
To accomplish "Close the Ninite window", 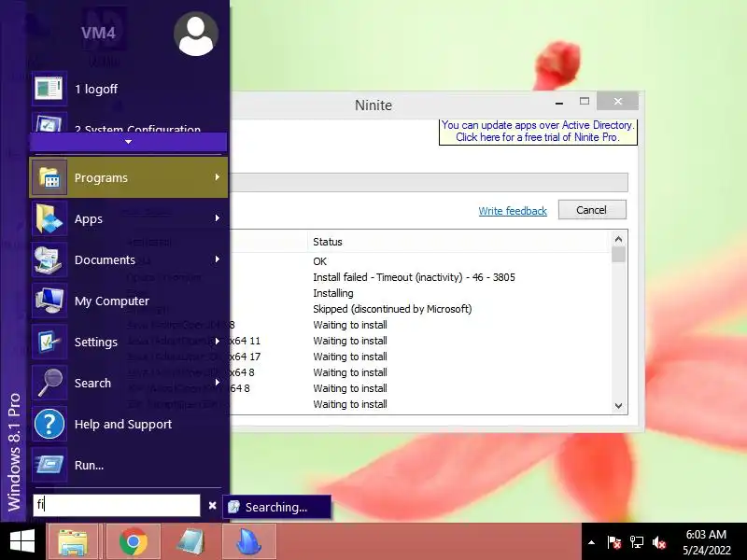I will [617, 101].
